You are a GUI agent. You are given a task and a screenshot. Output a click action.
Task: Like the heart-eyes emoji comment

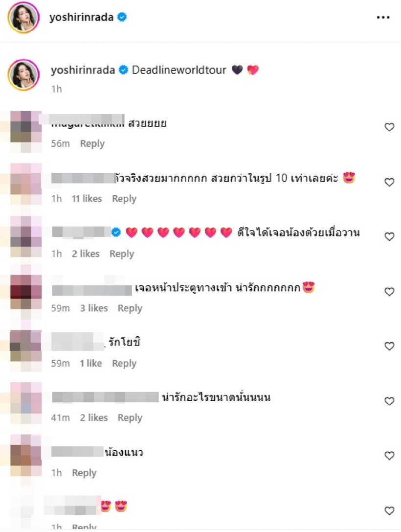tap(389, 510)
